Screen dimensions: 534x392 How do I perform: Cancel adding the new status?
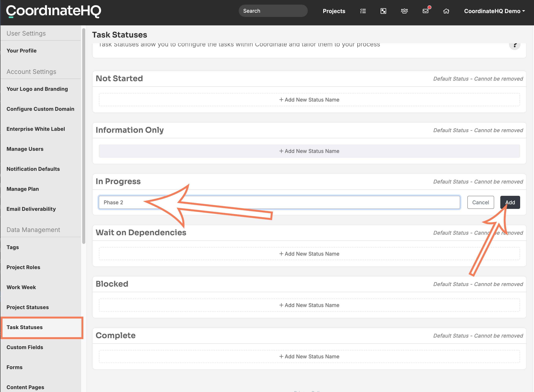point(480,202)
